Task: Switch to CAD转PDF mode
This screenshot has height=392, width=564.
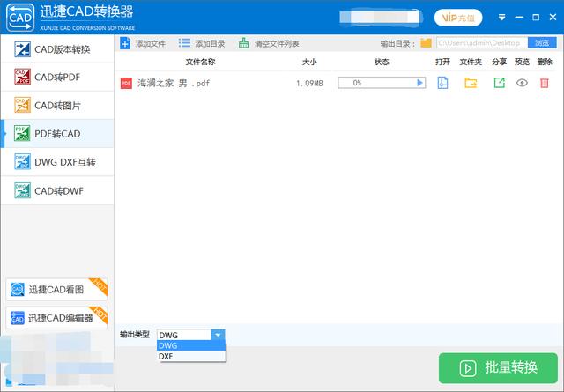Action: coord(57,77)
